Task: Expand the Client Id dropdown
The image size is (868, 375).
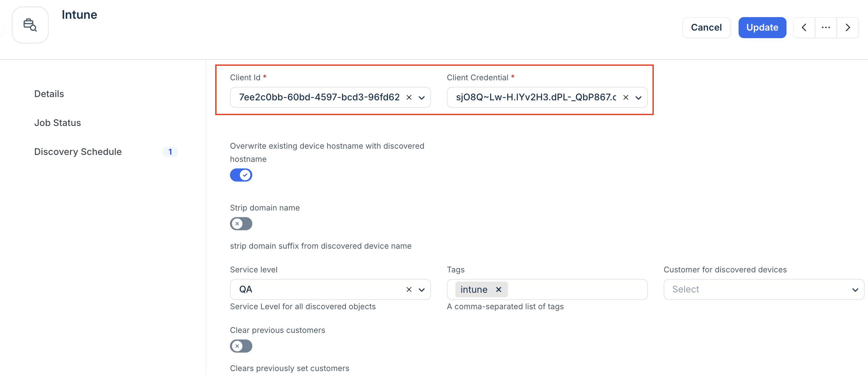Action: (x=422, y=97)
